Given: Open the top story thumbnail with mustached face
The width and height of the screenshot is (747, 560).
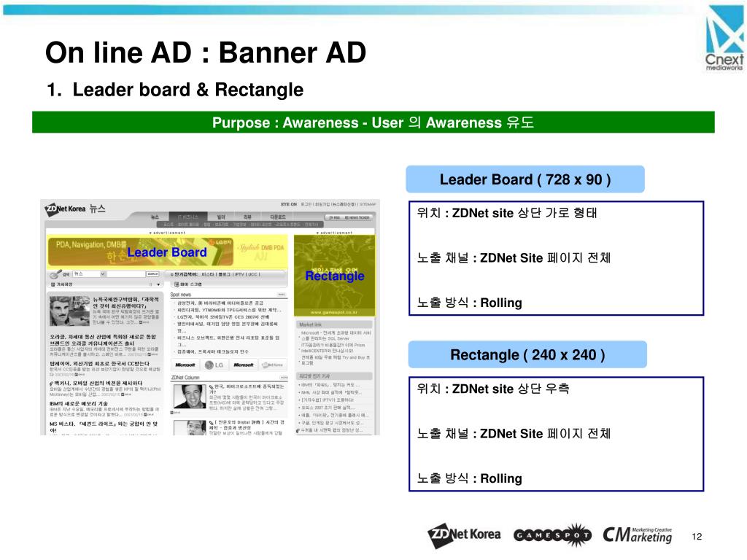Looking at the screenshot, I should (69, 311).
